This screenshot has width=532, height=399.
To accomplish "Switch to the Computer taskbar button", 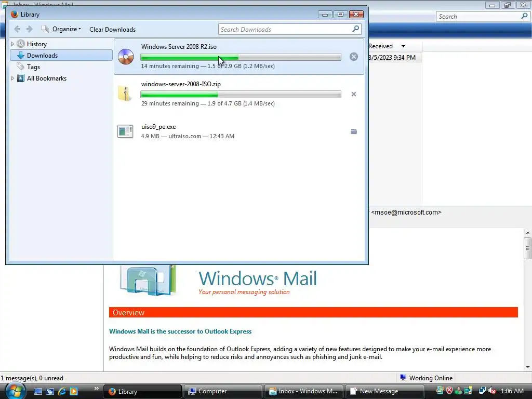I will click(x=222, y=392).
